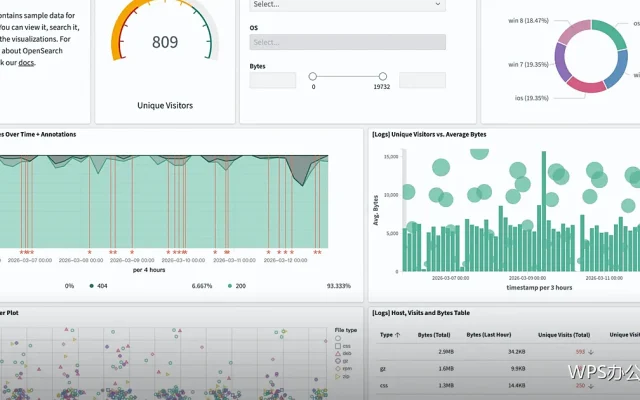Click the 1.6MB table cell

point(446,369)
